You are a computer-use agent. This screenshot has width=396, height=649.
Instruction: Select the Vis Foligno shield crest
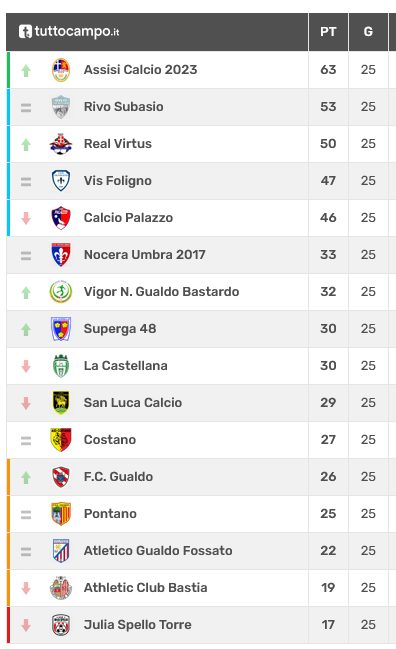pos(61,180)
